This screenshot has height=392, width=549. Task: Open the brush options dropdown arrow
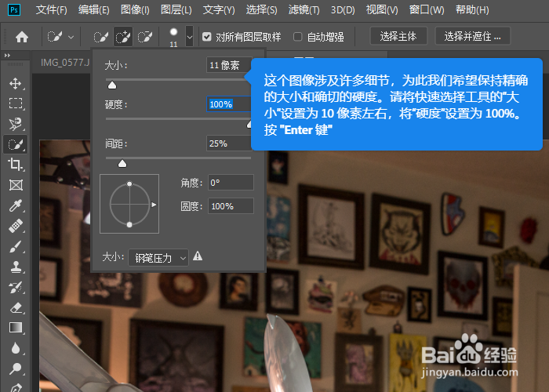pos(190,36)
